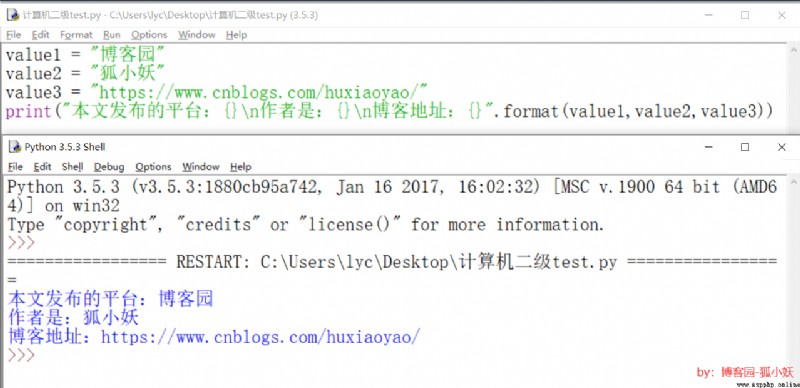Click the first >>> prompt under banner
This screenshot has height=388, width=800.
click(x=21, y=243)
